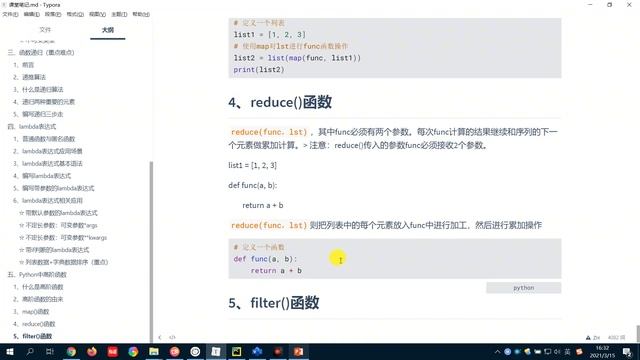Jump to outline section 三、函数递归
The height and width of the screenshot is (360, 640).
click(x=41, y=52)
